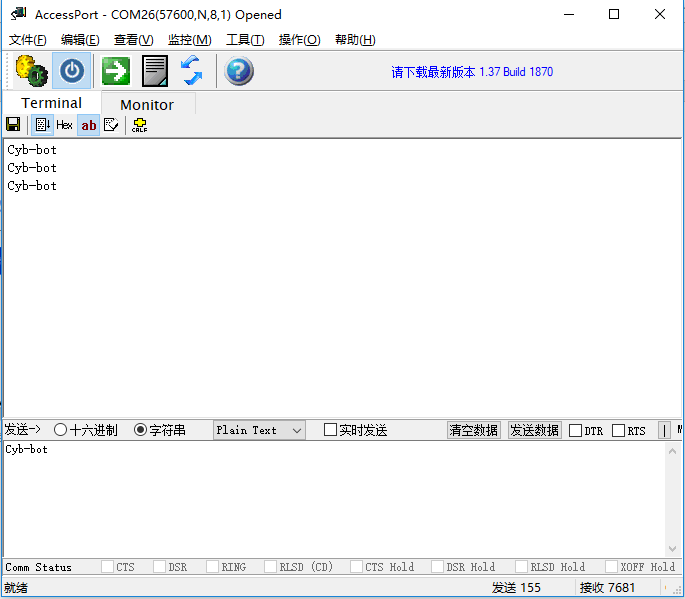
Task: Toggle the RTS checkbox
Action: (x=618, y=431)
